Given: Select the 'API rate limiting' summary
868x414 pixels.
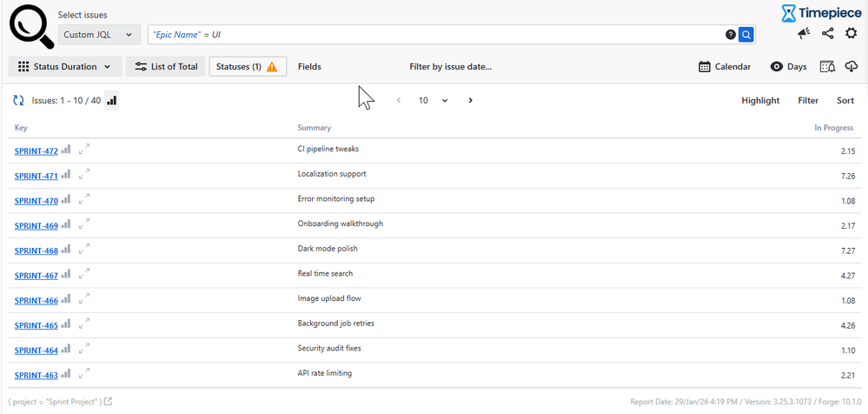Looking at the screenshot, I should click(324, 373).
